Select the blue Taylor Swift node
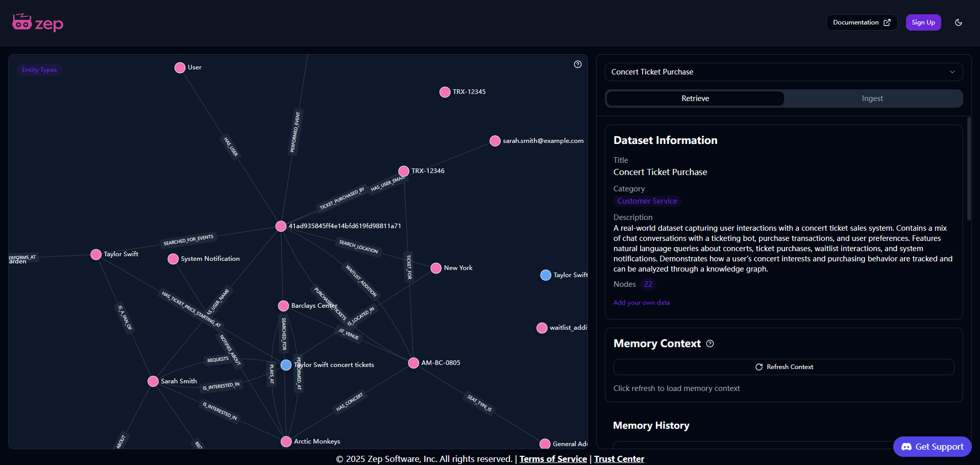This screenshot has height=465, width=980. pos(546,275)
